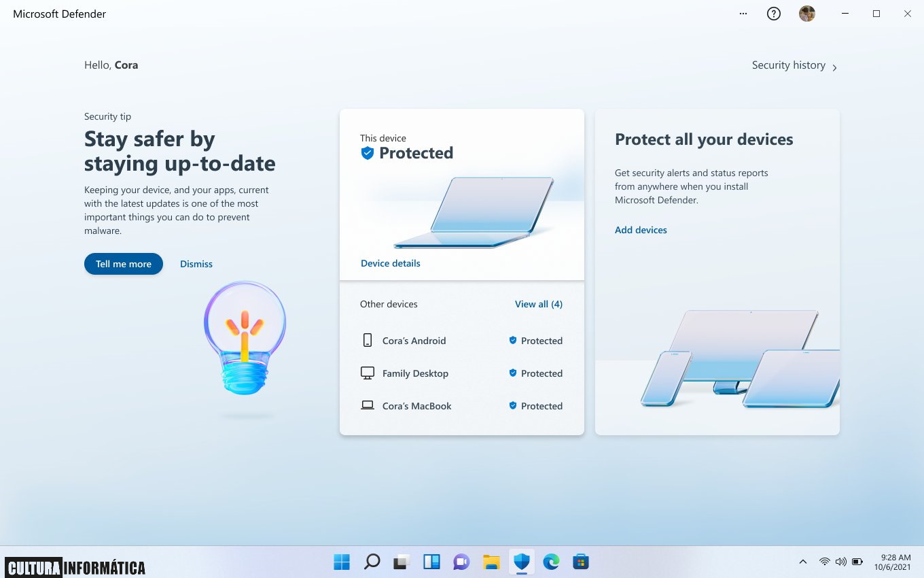The width and height of the screenshot is (924, 578).
Task: Show hidden system tray icons
Action: pos(803,562)
